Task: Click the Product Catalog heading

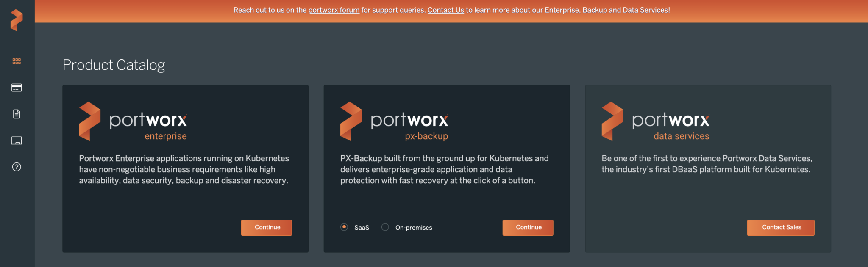Action: (114, 65)
